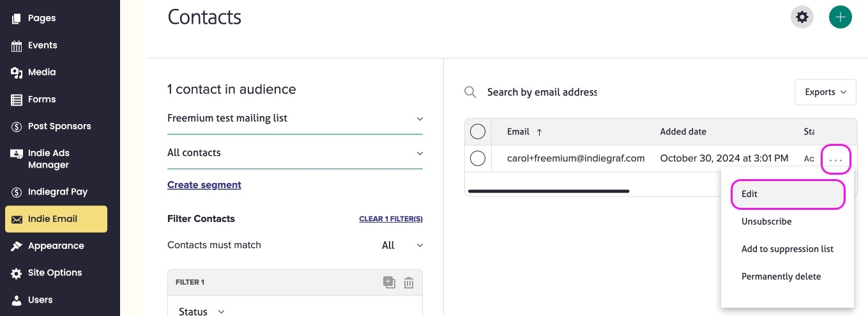Screen dimensions: 868x316
Task: Open the Contacts must match All dropdown
Action: (x=402, y=245)
